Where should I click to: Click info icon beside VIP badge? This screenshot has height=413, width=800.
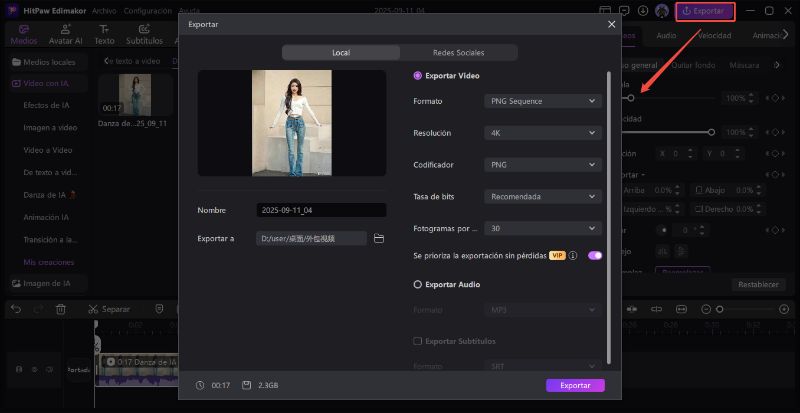[573, 255]
